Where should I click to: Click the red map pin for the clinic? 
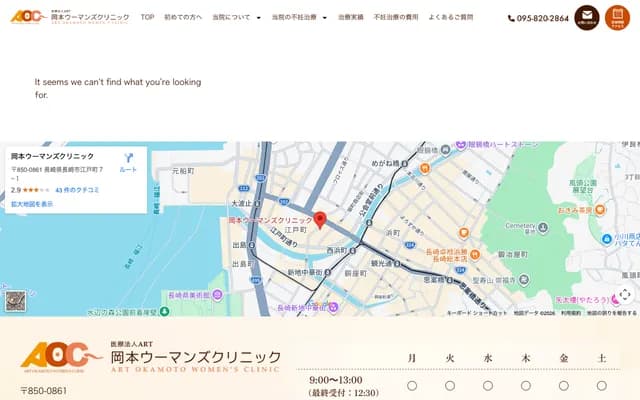320,220
